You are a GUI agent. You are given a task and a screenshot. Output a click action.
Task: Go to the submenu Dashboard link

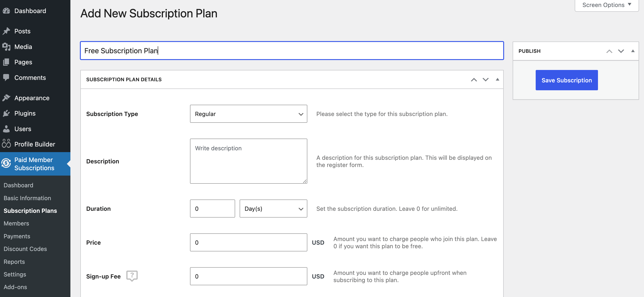coord(18,185)
